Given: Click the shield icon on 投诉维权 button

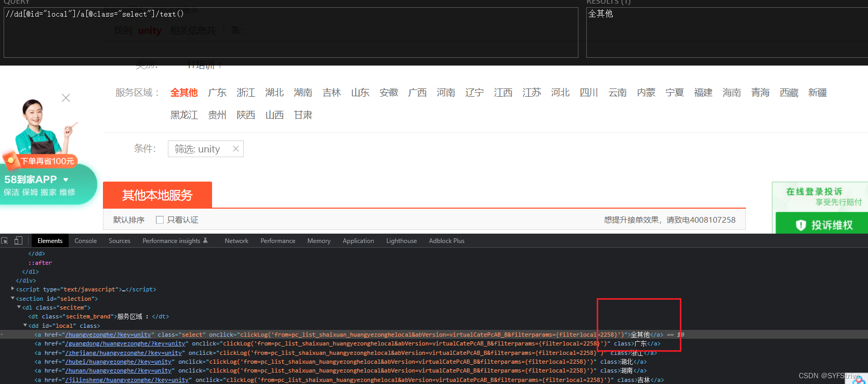Looking at the screenshot, I should [800, 225].
